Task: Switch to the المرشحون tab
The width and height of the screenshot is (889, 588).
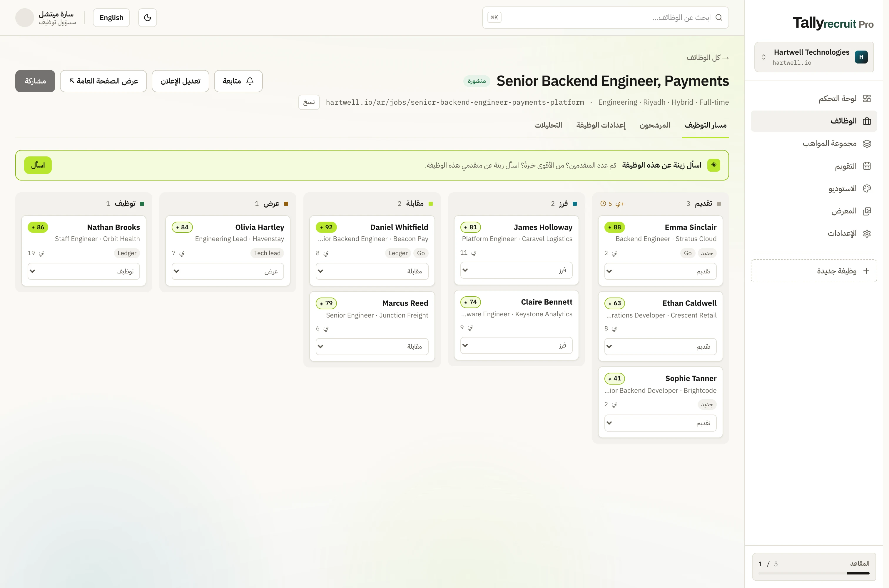Action: pyautogui.click(x=655, y=125)
